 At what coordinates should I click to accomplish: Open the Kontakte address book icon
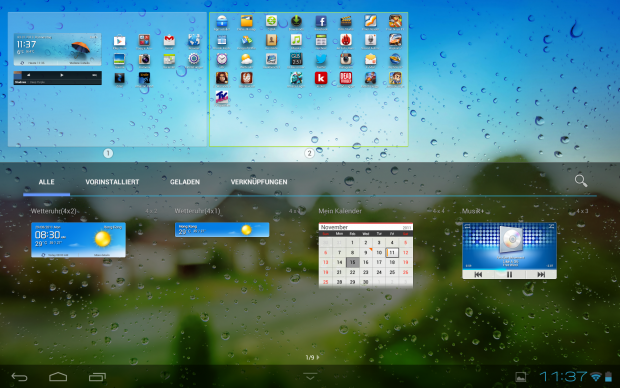271,40
